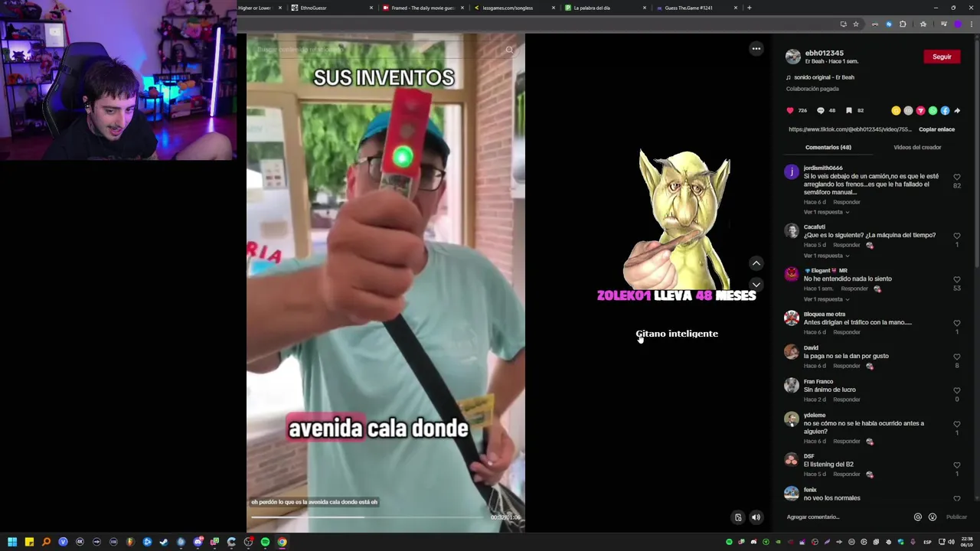
Task: Share via the yellow repost icon
Action: [896, 110]
